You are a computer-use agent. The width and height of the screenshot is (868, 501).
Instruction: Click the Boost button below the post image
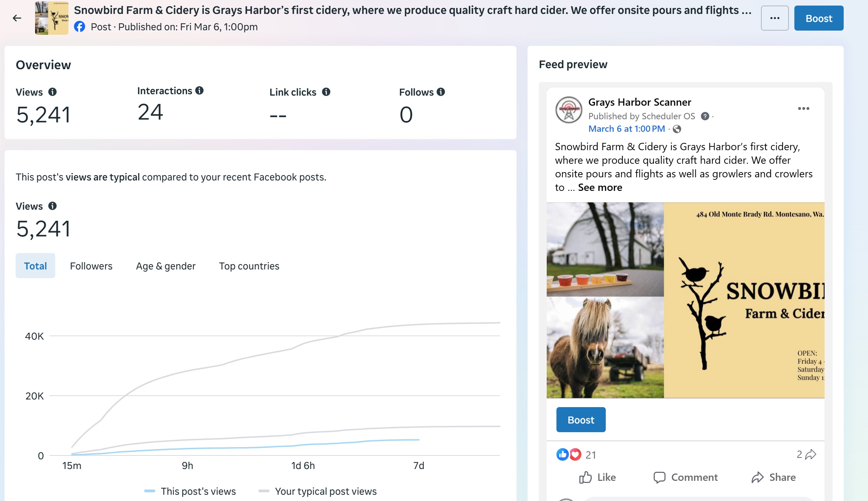coord(581,420)
